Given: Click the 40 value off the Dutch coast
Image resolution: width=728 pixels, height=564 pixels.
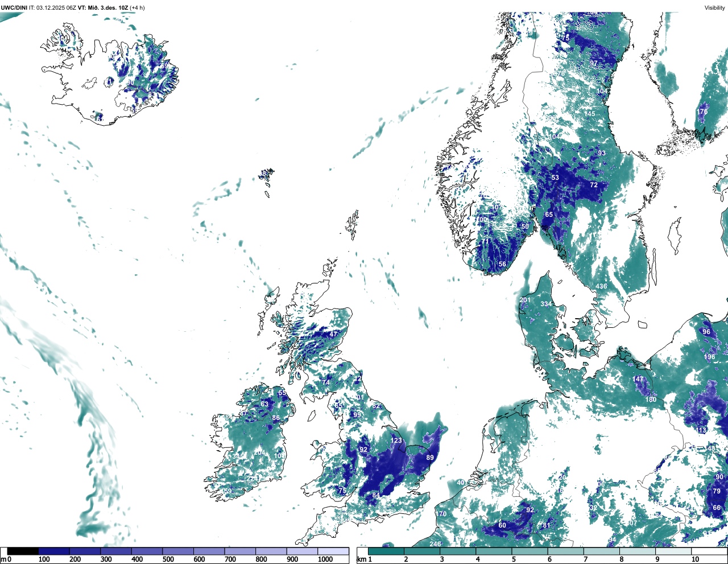Looking at the screenshot, I should click(461, 483).
